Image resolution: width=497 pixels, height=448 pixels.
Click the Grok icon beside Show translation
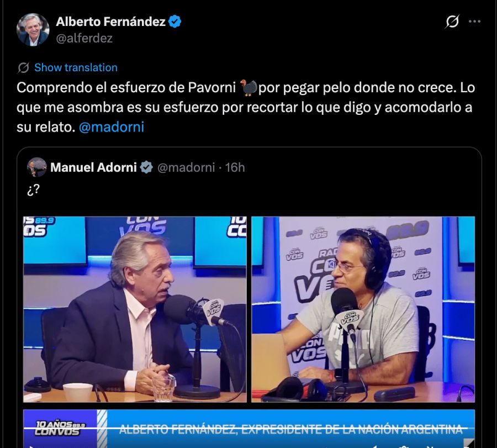click(23, 67)
